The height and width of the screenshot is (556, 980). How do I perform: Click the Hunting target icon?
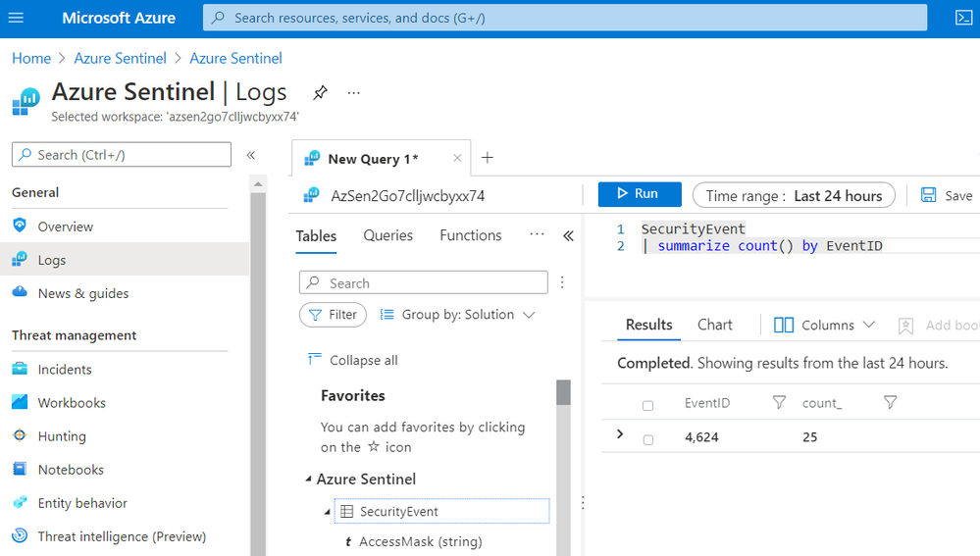coord(20,434)
